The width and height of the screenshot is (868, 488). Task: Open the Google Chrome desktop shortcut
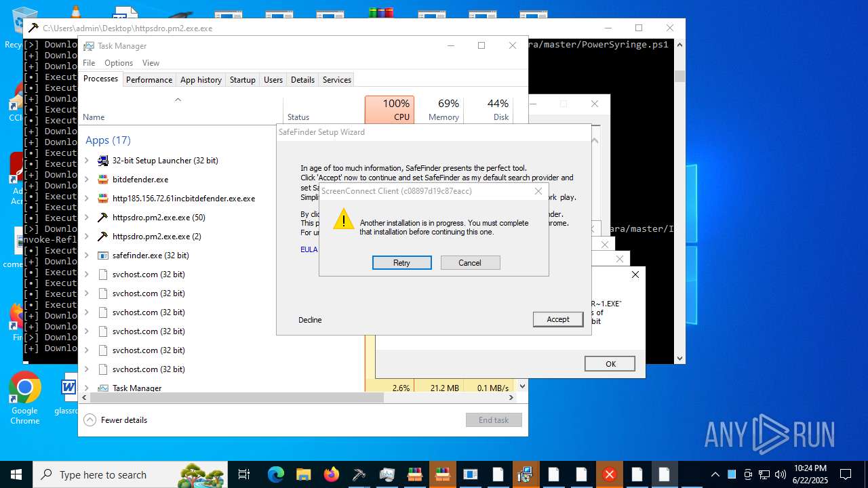click(25, 398)
